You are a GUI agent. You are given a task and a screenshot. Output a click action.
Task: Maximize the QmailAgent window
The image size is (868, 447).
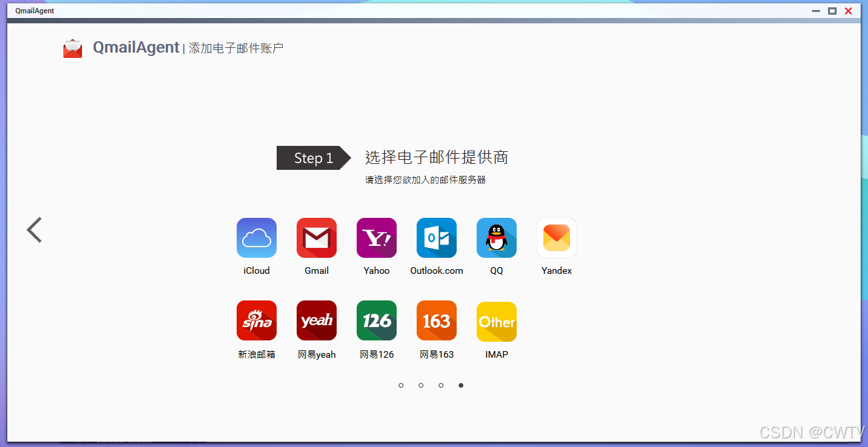pos(832,11)
